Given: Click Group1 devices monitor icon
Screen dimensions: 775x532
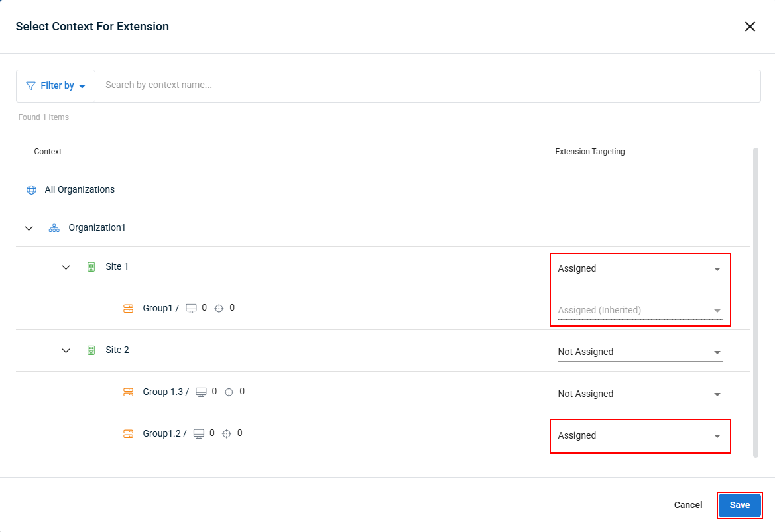Looking at the screenshot, I should click(191, 309).
